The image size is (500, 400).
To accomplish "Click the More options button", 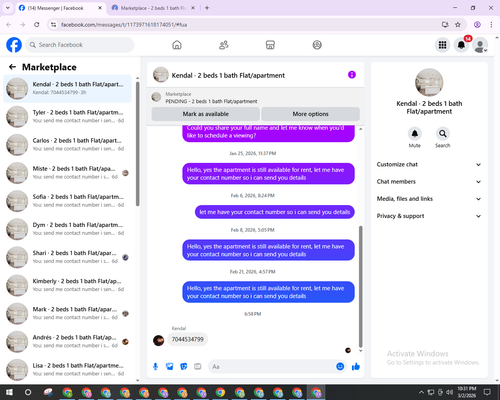I will (x=311, y=114).
